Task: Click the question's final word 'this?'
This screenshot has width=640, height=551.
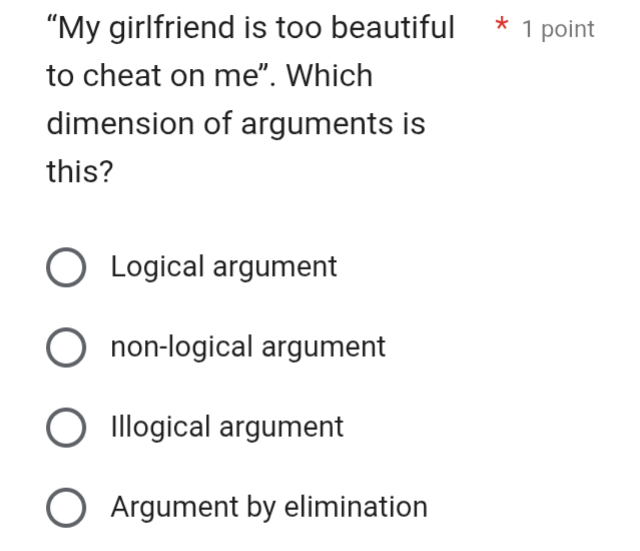Action: pos(80,171)
